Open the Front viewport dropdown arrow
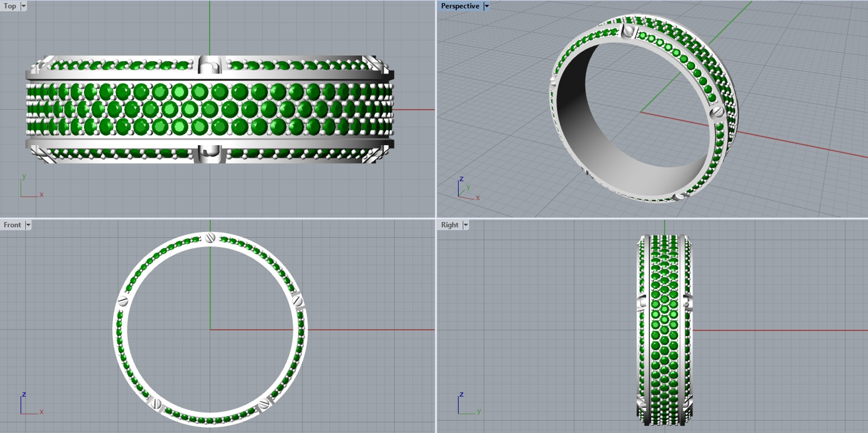Image resolution: width=868 pixels, height=433 pixels. (28, 225)
